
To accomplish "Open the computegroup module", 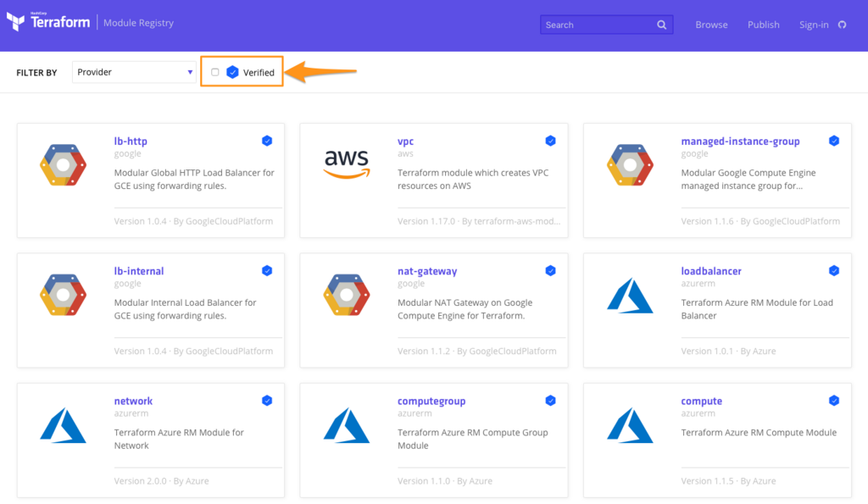I will [x=431, y=402].
